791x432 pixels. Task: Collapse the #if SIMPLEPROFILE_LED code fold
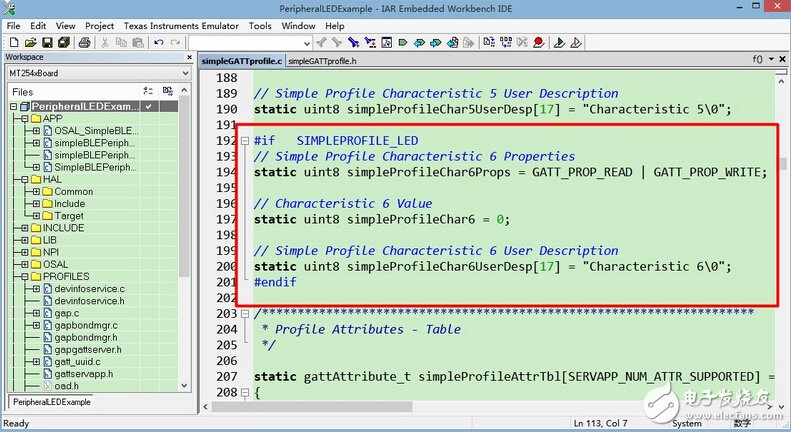pyautogui.click(x=245, y=142)
